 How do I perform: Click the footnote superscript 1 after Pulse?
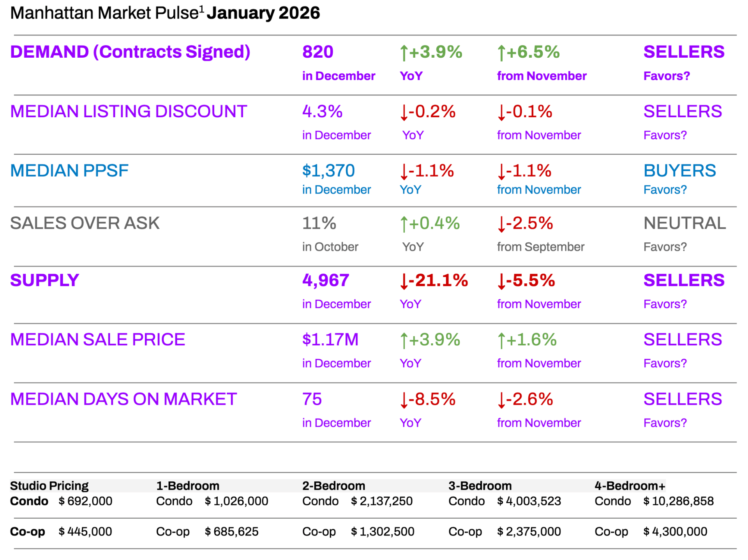pyautogui.click(x=201, y=9)
